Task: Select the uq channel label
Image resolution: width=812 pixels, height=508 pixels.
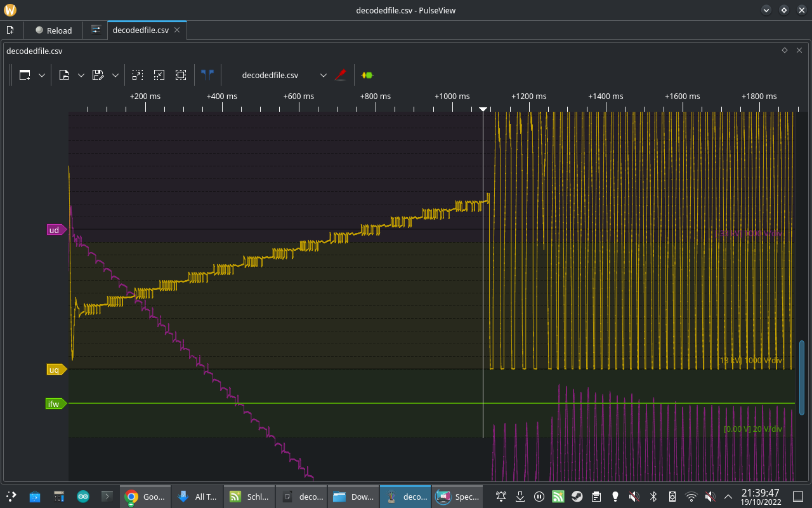Action: point(55,370)
